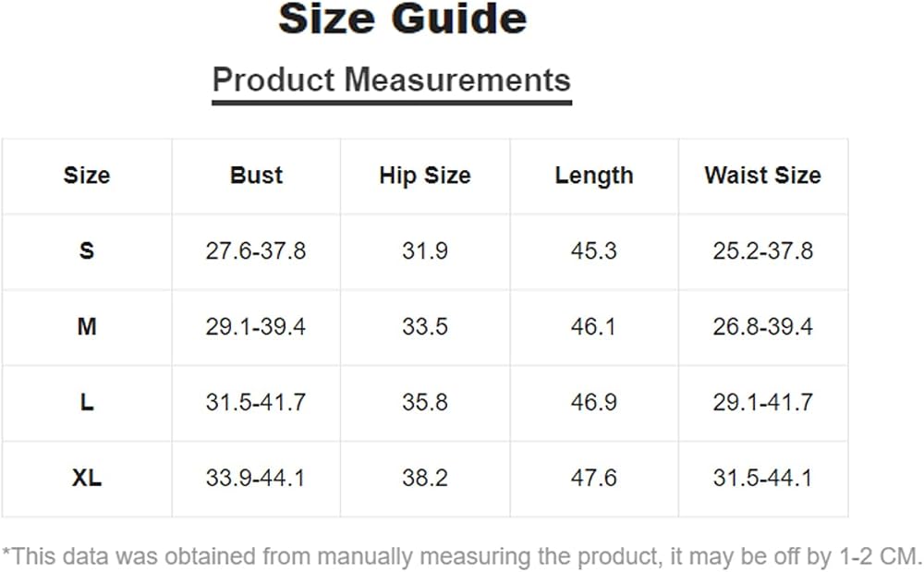The height and width of the screenshot is (572, 924).
Task: Click waist value 26.8-39.4
Action: [x=763, y=326]
